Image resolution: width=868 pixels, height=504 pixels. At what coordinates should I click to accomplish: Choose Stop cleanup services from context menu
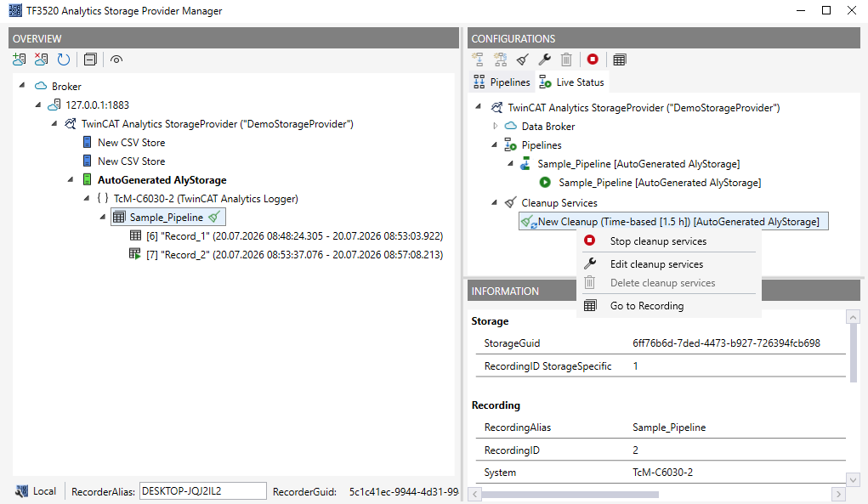pyautogui.click(x=658, y=241)
